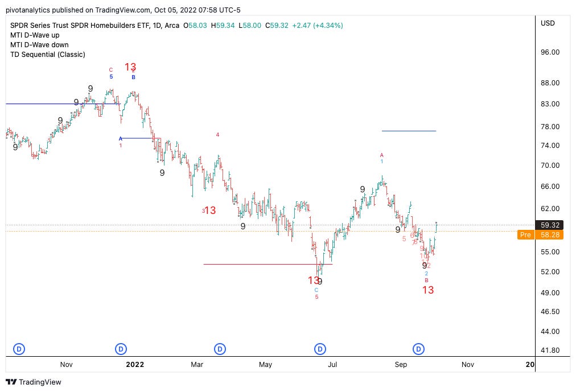Click the orange 58.28 pre-market price tag

[x=550, y=234]
